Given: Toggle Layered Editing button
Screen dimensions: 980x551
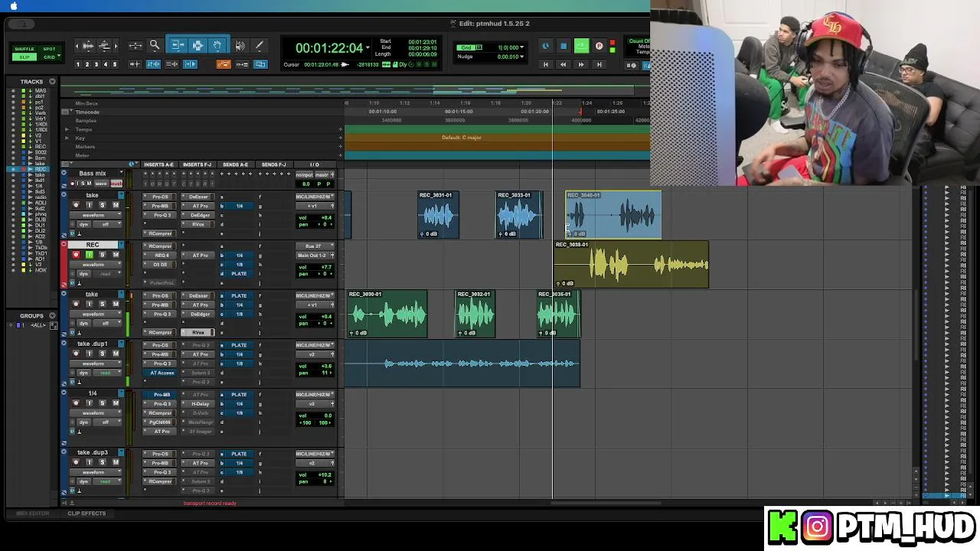Looking at the screenshot, I should click(x=260, y=64).
